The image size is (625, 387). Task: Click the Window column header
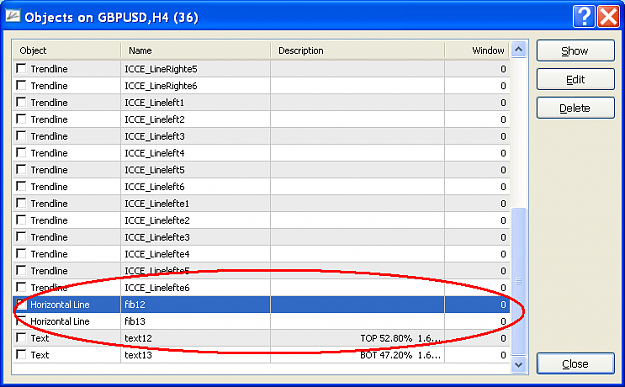tap(477, 51)
